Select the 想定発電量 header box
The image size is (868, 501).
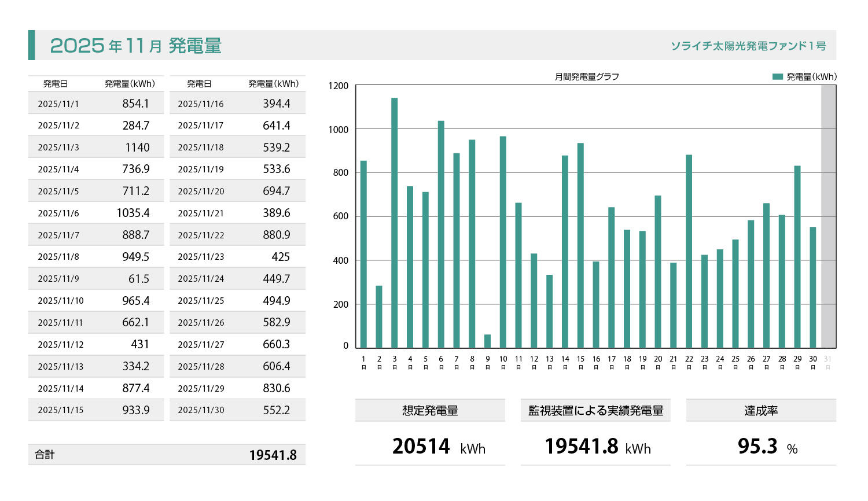click(x=430, y=411)
